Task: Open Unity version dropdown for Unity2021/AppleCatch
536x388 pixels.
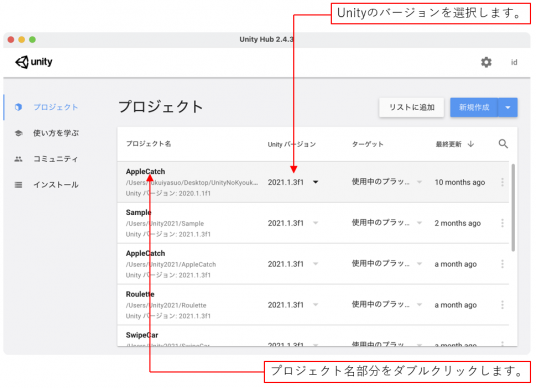Action: point(316,264)
